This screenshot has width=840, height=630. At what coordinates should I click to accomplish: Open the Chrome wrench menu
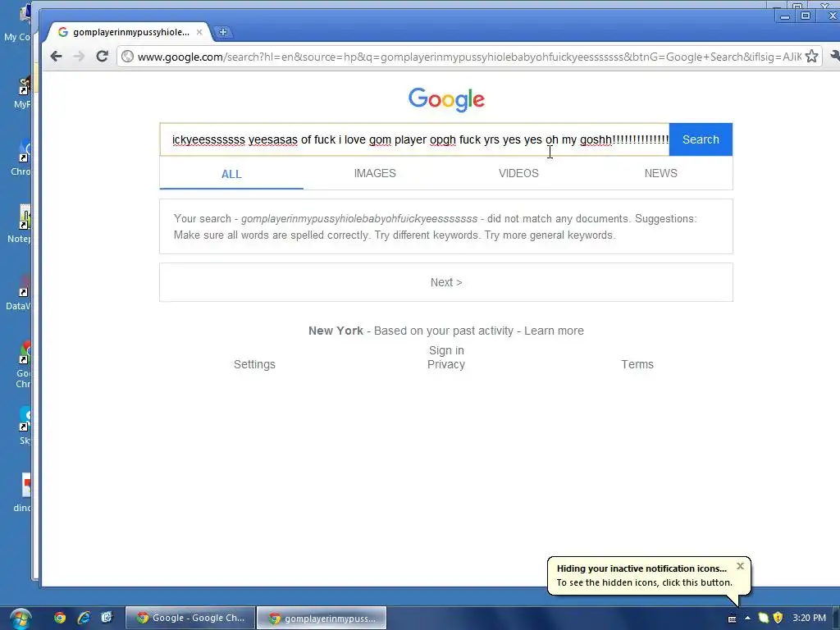[834, 55]
